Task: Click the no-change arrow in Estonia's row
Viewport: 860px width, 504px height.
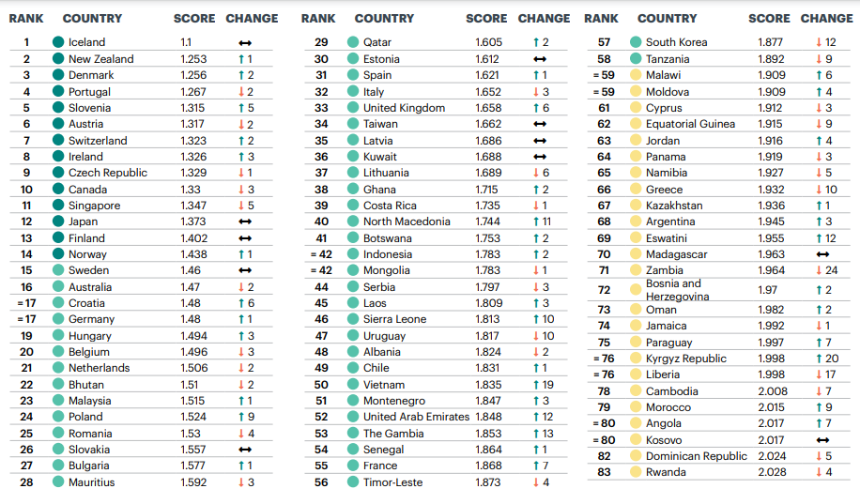Action: pos(540,59)
